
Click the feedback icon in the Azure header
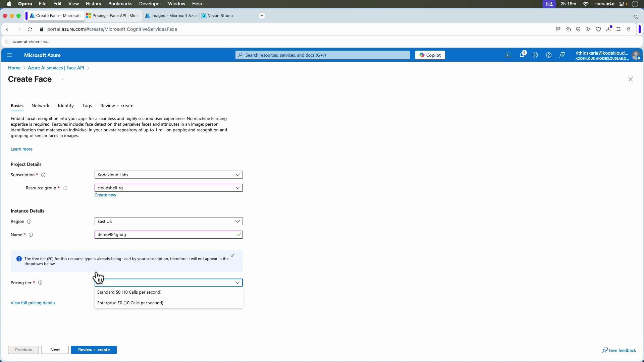(x=562, y=55)
